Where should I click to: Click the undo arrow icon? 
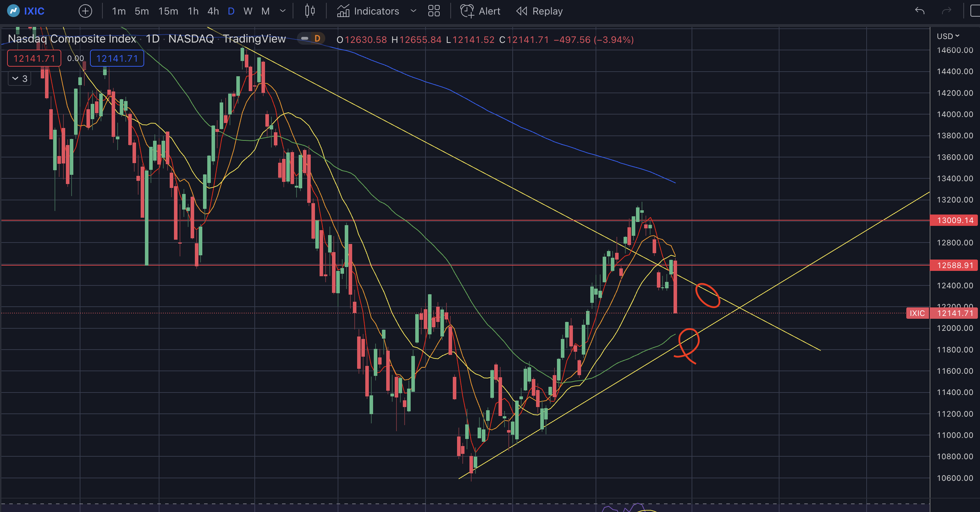point(919,11)
